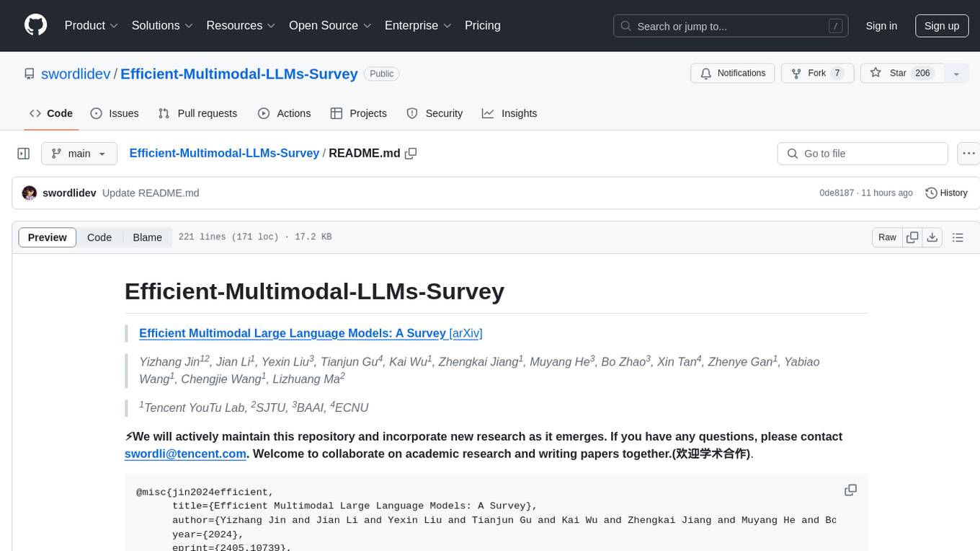View file History
The width and height of the screenshot is (980, 551).
[946, 193]
